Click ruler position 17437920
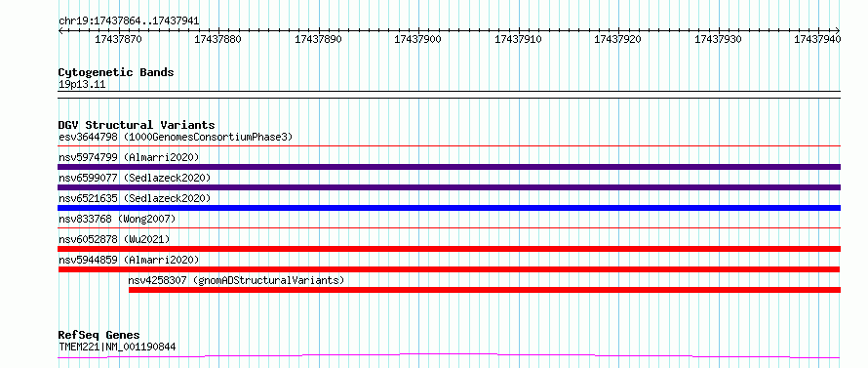 tap(617, 39)
